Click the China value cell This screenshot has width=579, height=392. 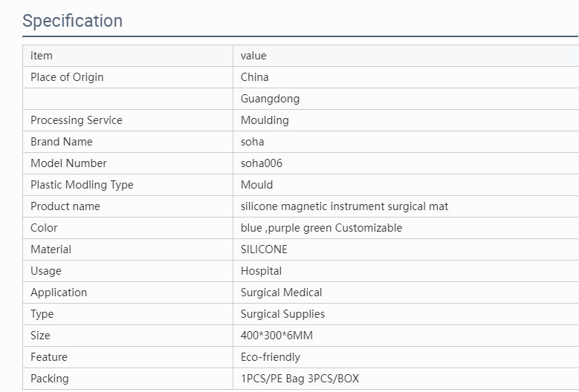(x=406, y=77)
